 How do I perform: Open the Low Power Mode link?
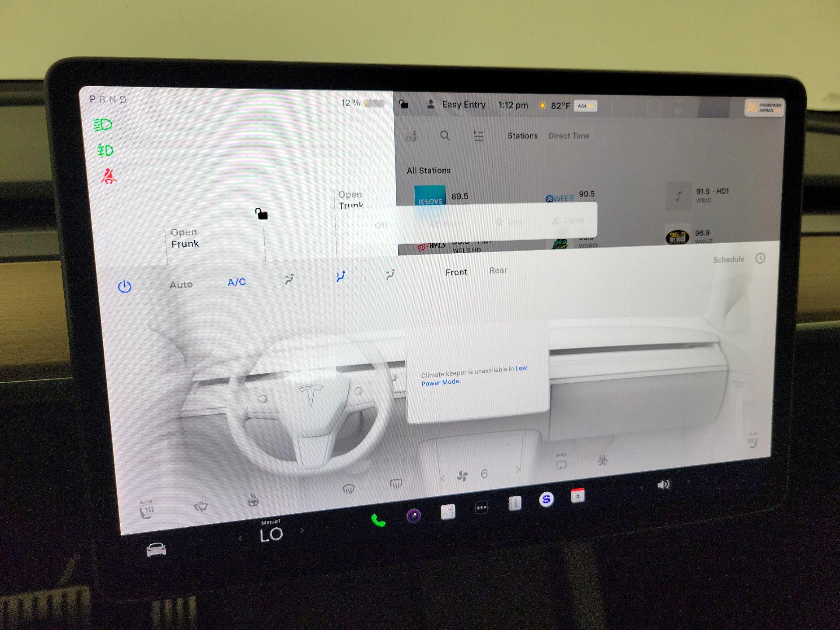coord(474,375)
